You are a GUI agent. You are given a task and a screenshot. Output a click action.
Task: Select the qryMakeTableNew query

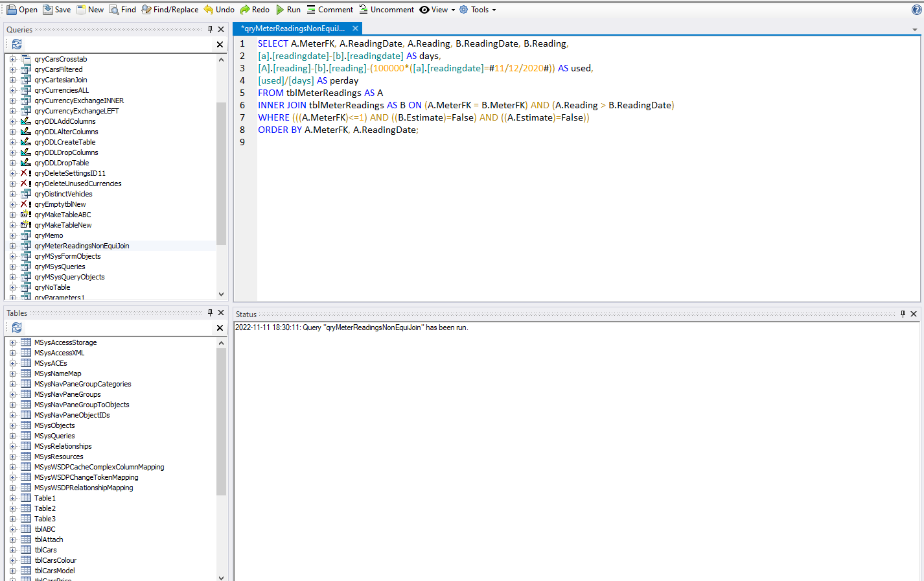63,225
